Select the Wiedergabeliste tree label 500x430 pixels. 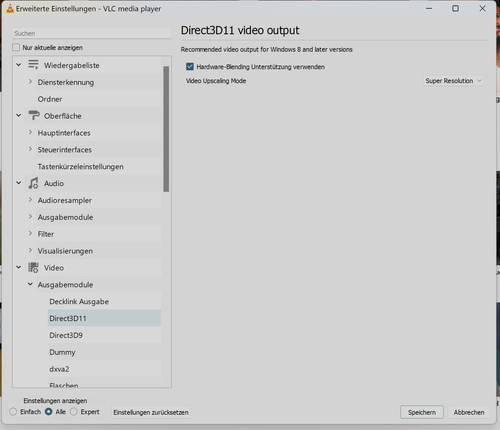[72, 65]
